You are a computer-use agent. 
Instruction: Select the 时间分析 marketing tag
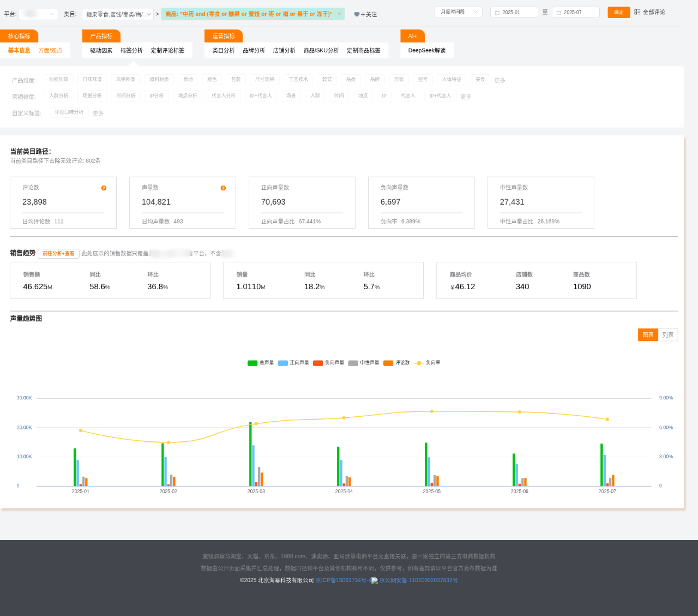pyautogui.click(x=126, y=96)
